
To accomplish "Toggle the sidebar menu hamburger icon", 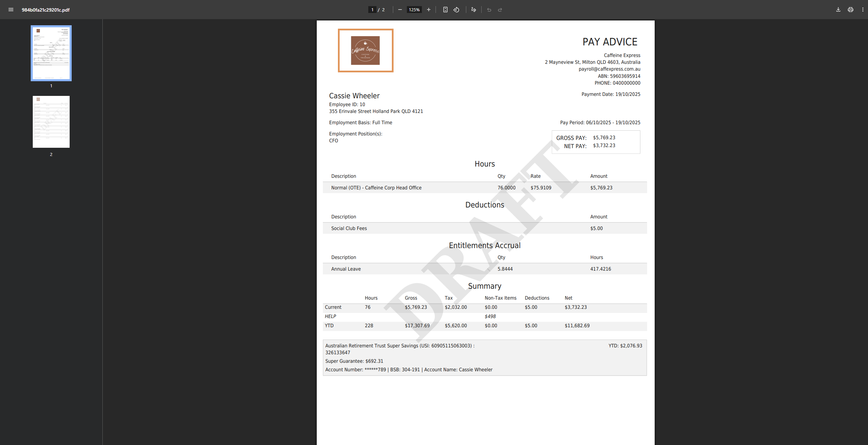I will [x=11, y=10].
